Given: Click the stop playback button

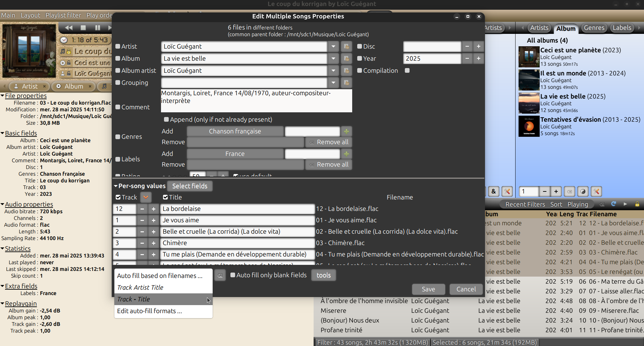Looking at the screenshot, I should pyautogui.click(x=83, y=28).
